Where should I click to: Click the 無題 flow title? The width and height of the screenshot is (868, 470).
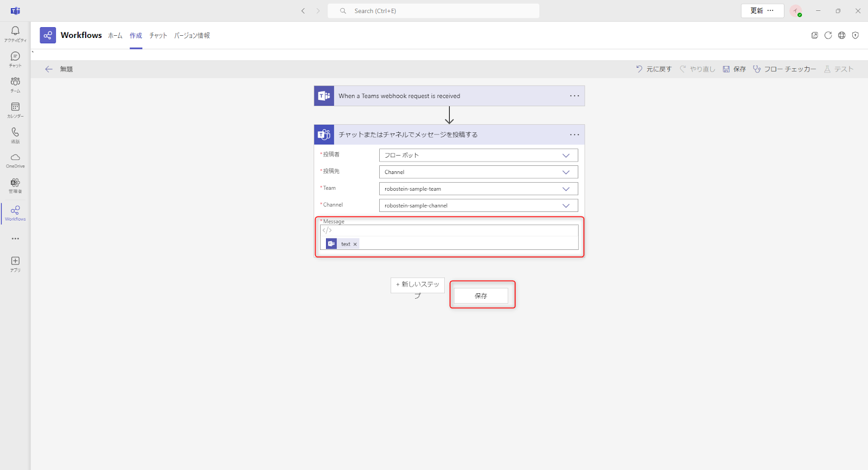point(66,69)
